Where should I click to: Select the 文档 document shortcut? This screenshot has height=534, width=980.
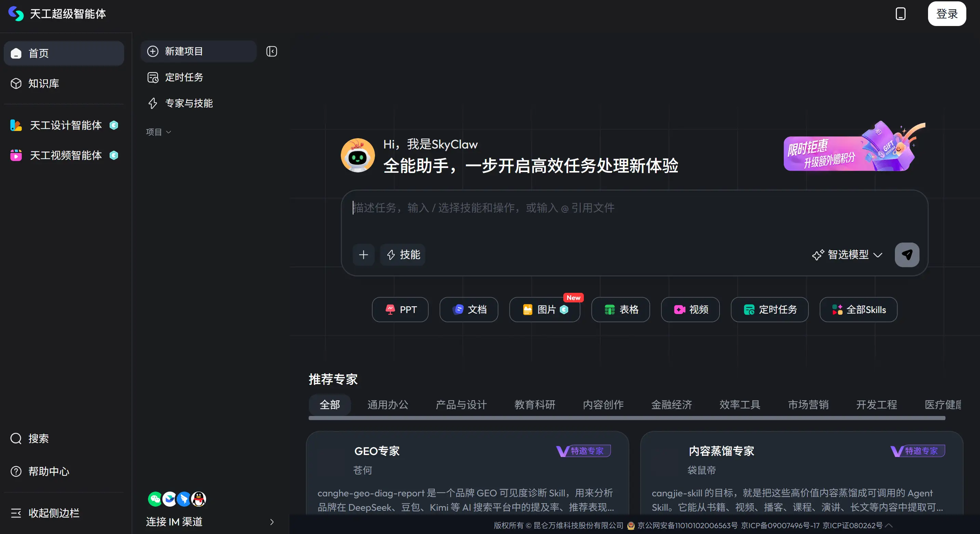[x=469, y=310]
